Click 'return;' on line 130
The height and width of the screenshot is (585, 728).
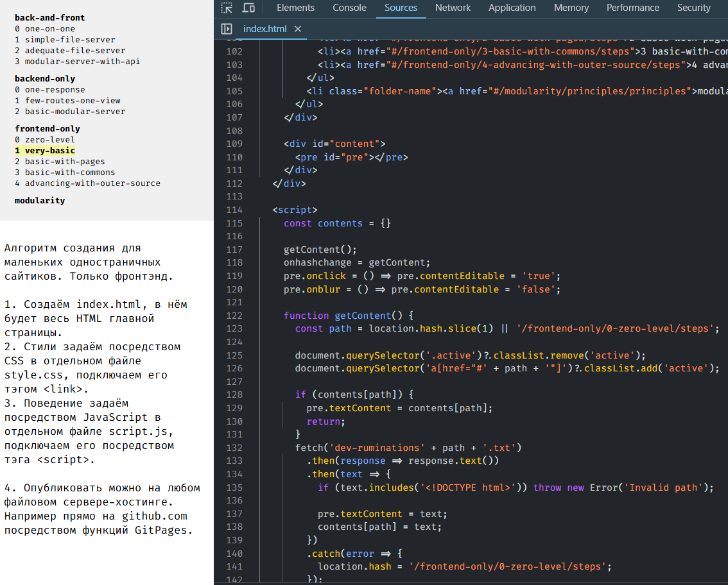(x=326, y=421)
